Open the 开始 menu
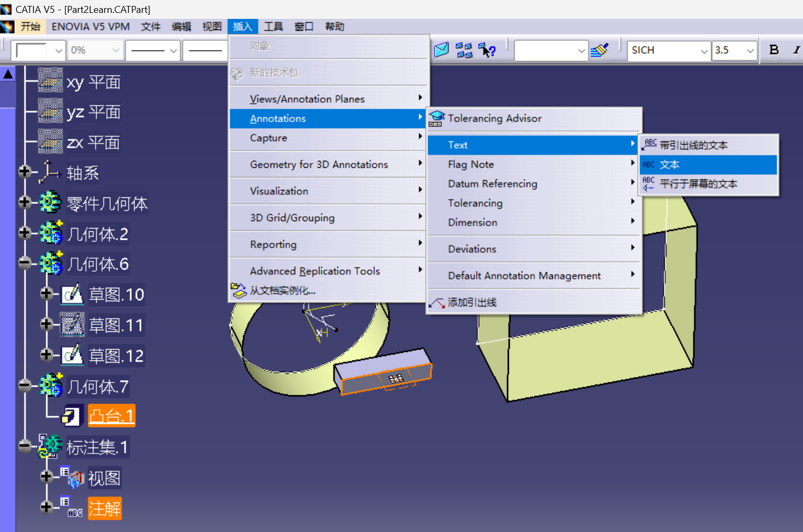 (30, 26)
